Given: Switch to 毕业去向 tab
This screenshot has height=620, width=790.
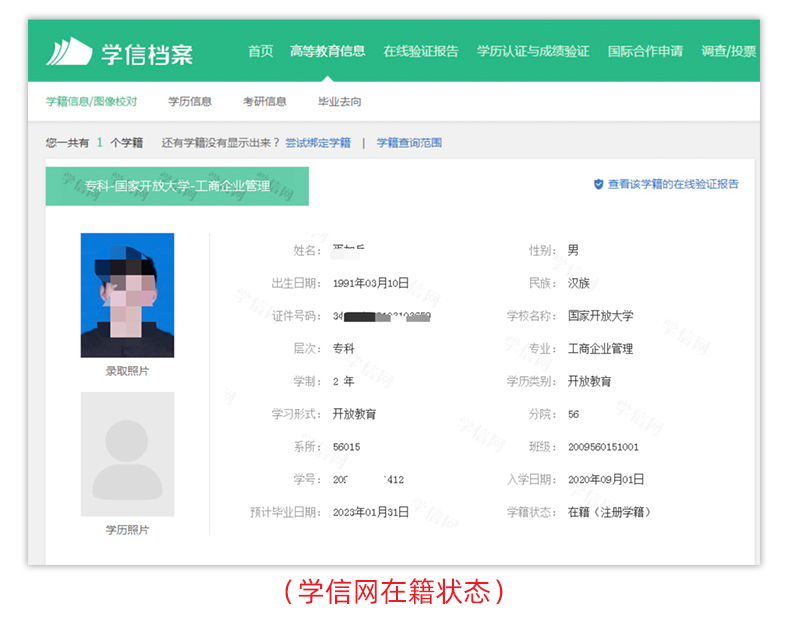Looking at the screenshot, I should coord(340,102).
